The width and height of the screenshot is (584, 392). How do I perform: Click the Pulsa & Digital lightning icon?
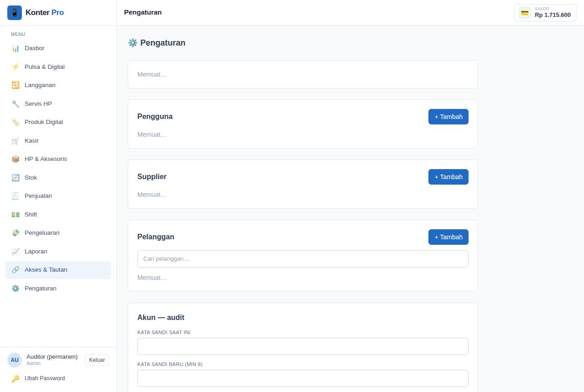click(16, 67)
